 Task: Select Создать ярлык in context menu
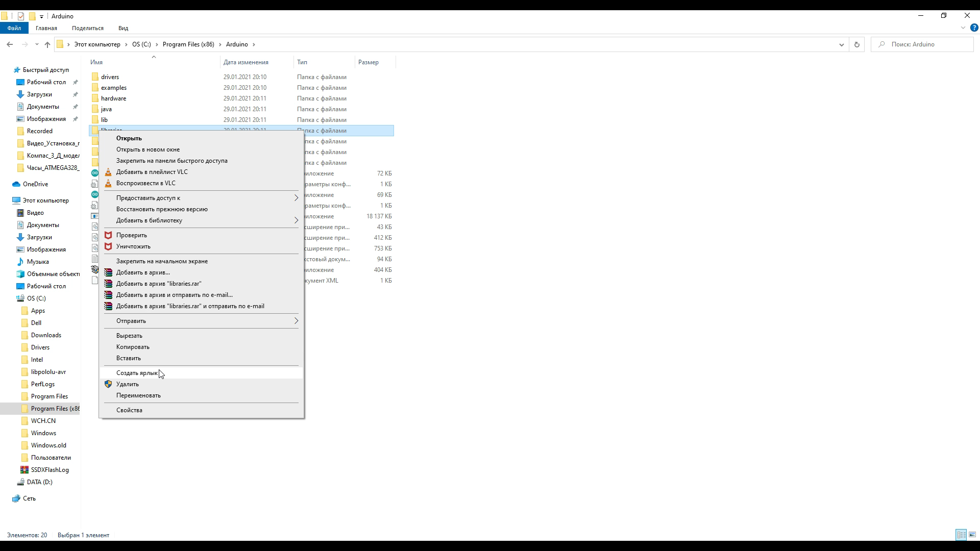[x=137, y=373]
